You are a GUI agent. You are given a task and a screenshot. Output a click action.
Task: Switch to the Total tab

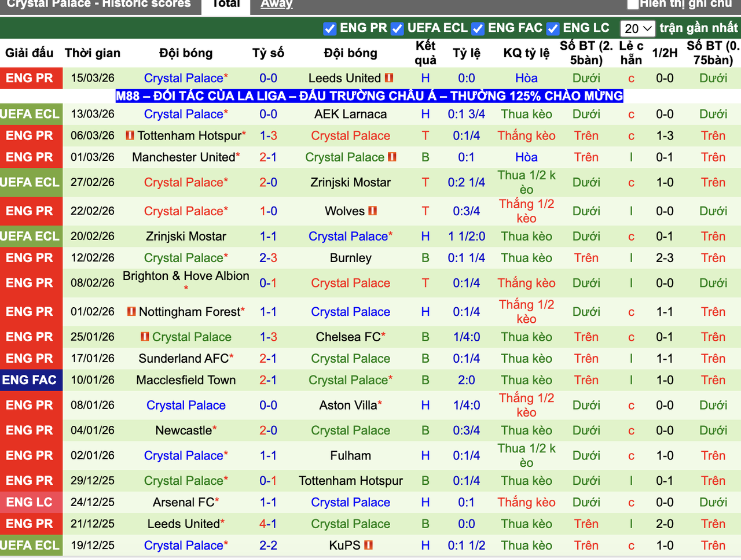click(x=226, y=5)
